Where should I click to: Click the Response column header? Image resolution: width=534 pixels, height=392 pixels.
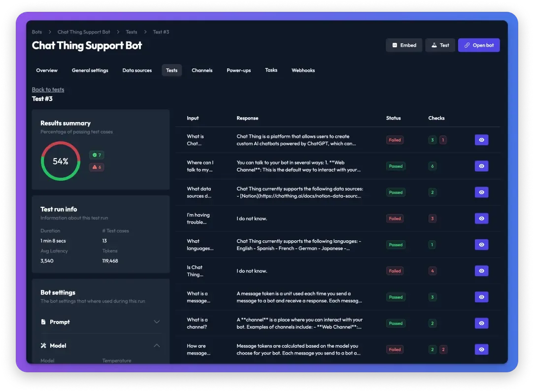[x=247, y=118]
